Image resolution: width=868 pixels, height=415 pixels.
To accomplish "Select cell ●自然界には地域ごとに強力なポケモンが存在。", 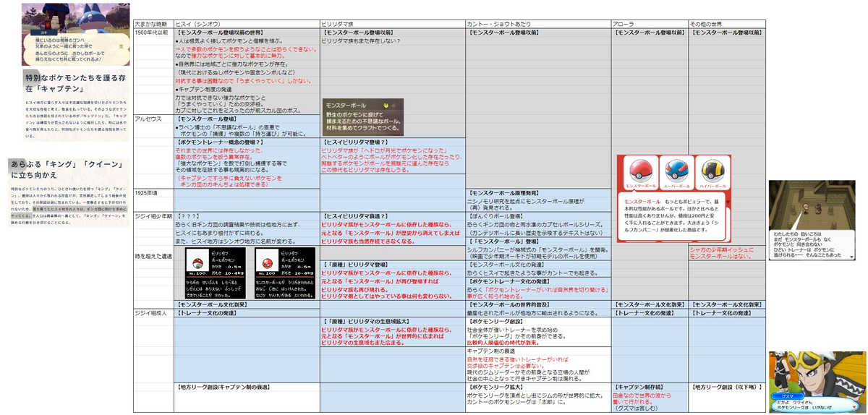I will pyautogui.click(x=247, y=66).
